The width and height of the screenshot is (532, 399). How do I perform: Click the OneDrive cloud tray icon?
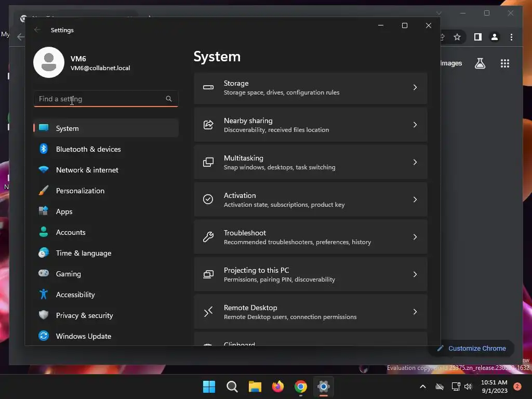(x=440, y=387)
